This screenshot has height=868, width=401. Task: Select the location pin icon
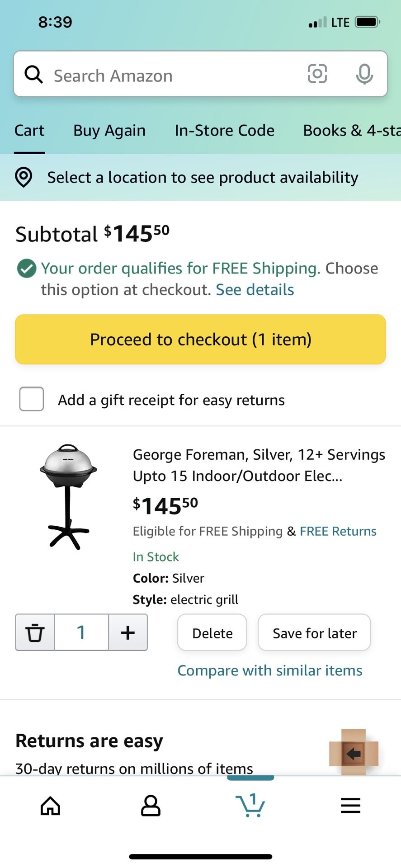pyautogui.click(x=23, y=177)
